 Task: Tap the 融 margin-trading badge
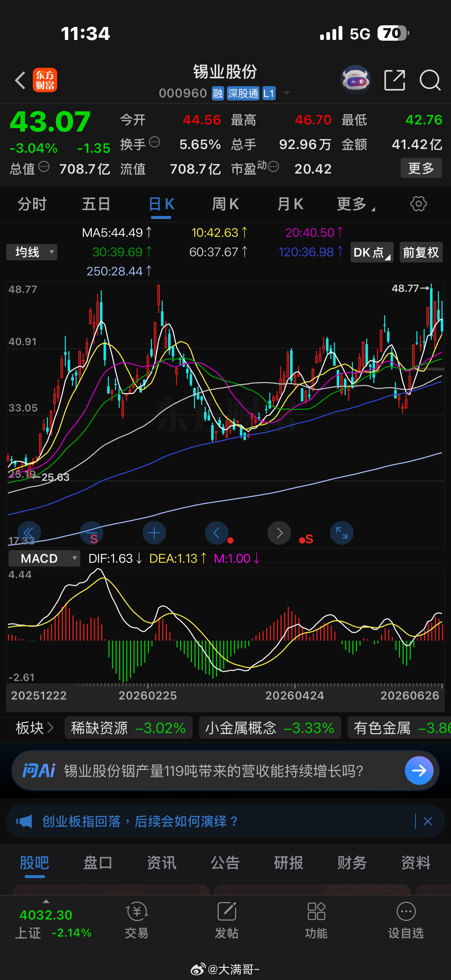coord(218,93)
